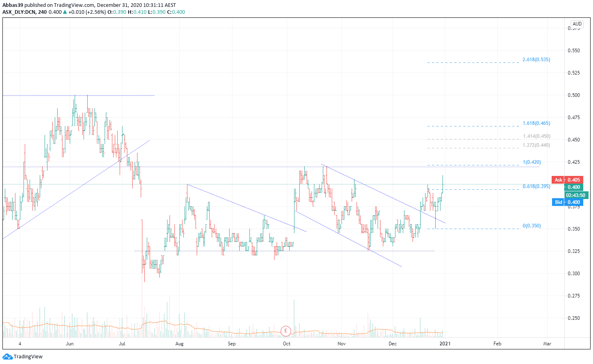Select the 0.618(0.395) Fibonacci level label
The height and width of the screenshot is (364, 593).
tap(536, 186)
